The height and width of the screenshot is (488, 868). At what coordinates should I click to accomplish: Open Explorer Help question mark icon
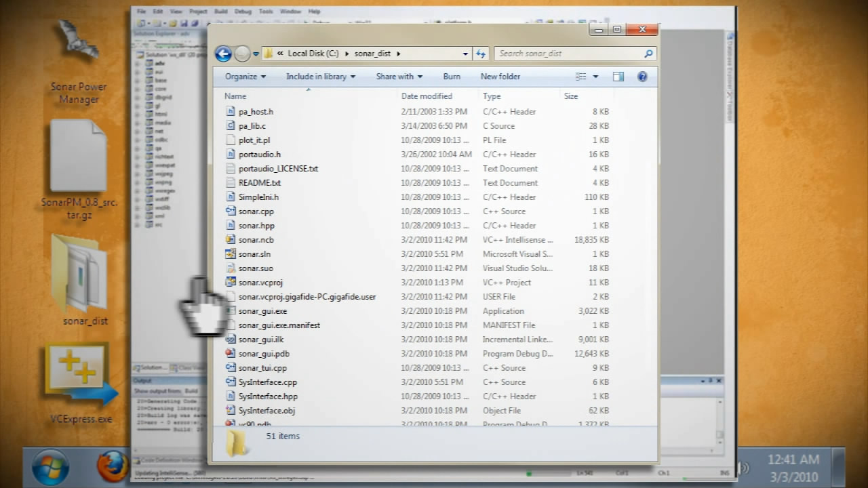pyautogui.click(x=642, y=77)
